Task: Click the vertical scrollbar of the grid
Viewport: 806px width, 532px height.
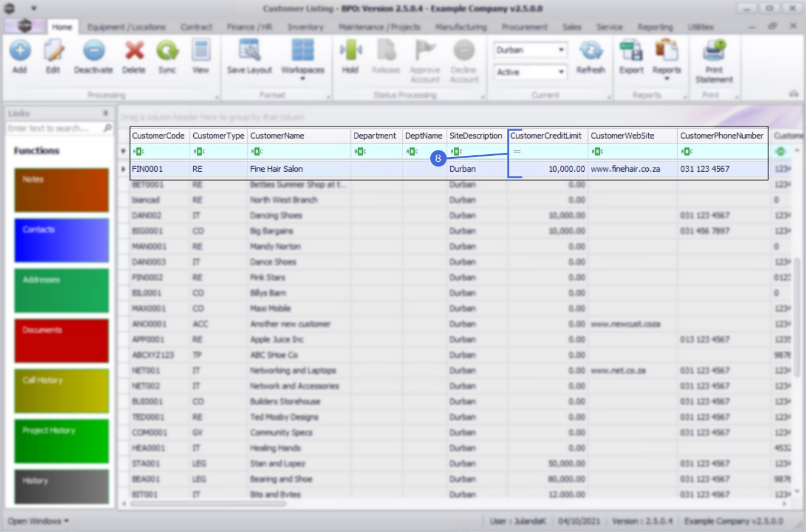Action: 797,316
